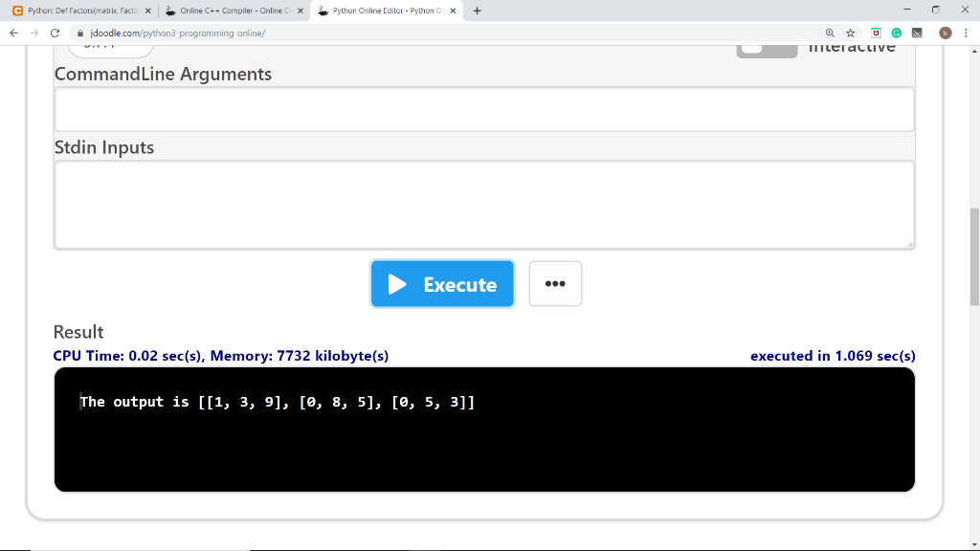
Task: Open the more options ellipsis button
Action: coord(555,283)
